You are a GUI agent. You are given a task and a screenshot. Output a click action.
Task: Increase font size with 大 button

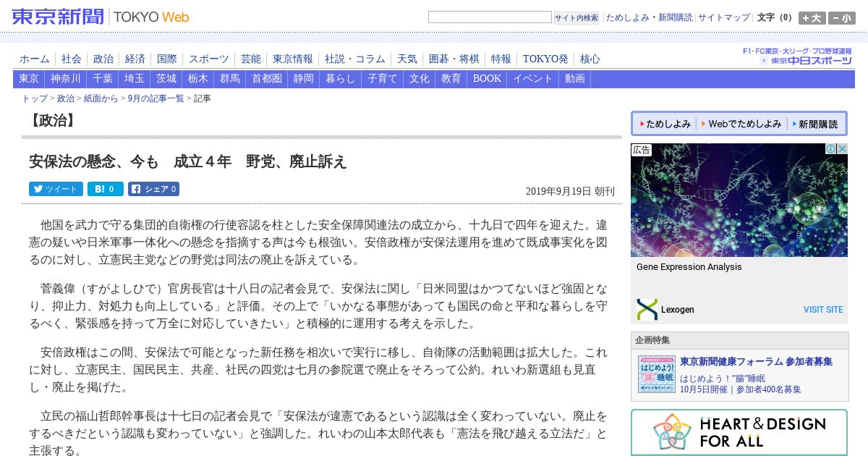(x=812, y=18)
